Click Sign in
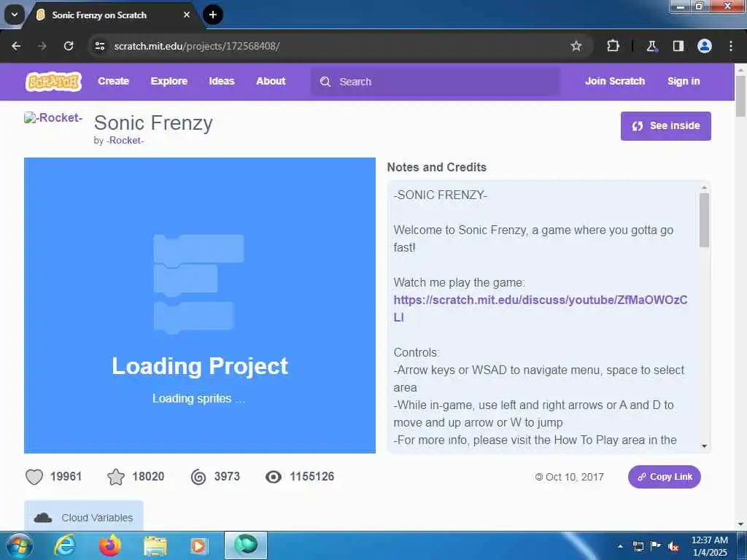 684,82
